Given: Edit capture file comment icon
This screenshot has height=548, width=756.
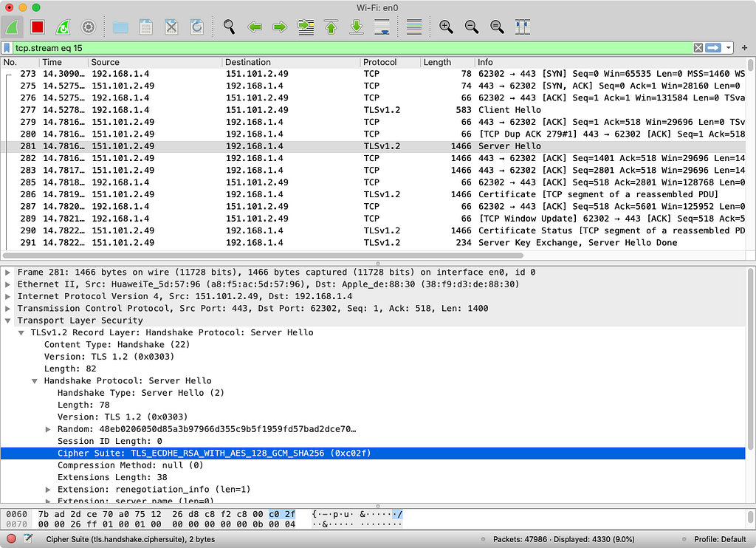Looking at the screenshot, I should [28, 539].
